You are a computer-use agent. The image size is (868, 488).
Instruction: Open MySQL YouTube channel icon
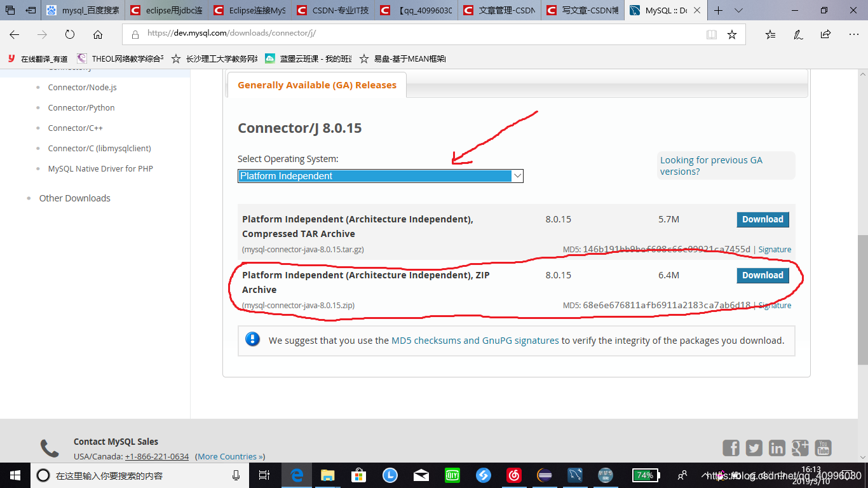823,448
